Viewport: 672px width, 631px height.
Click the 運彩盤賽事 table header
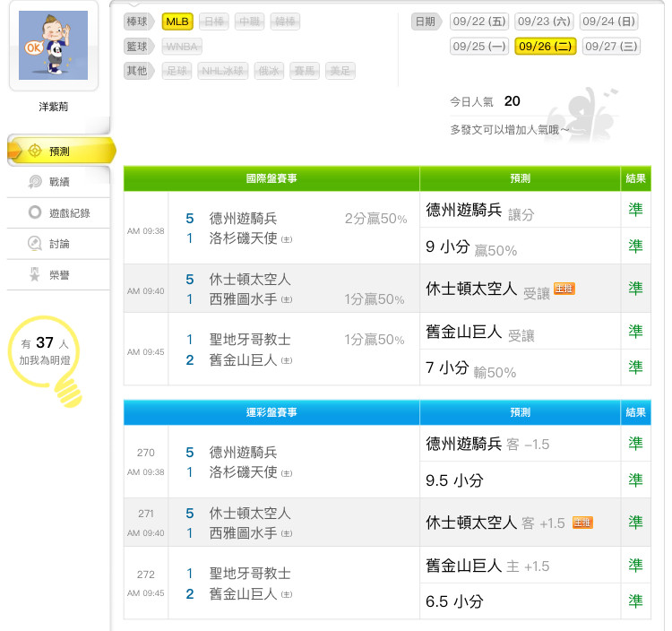(x=271, y=412)
